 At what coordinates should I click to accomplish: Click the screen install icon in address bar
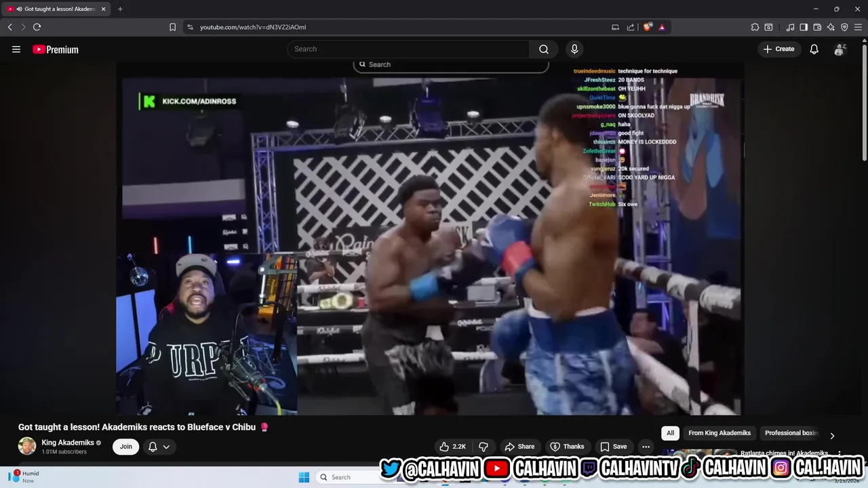(615, 27)
